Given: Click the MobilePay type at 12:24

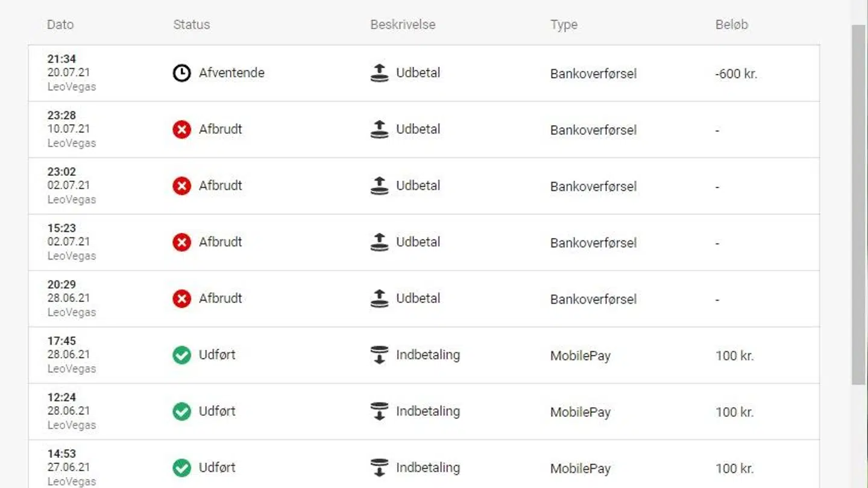Looking at the screenshot, I should (580, 413).
